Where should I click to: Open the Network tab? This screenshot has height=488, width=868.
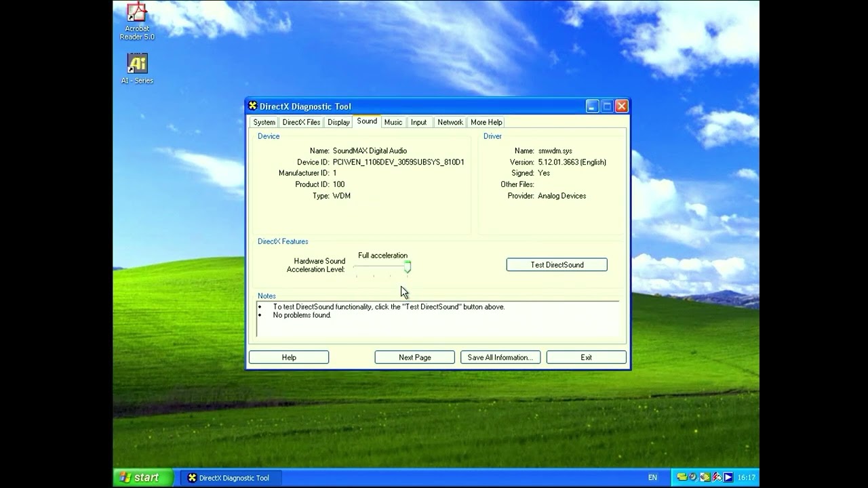[450, 122]
